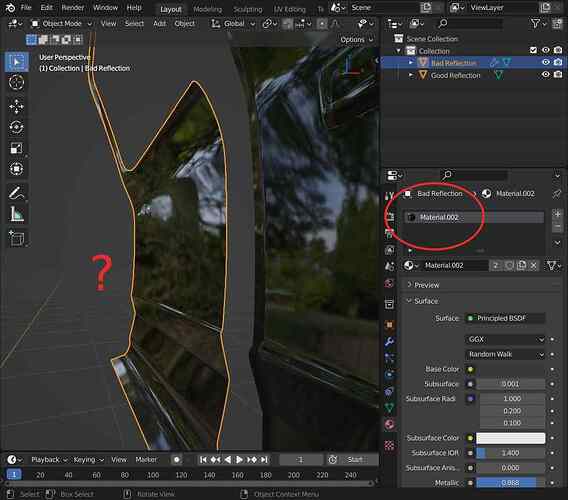Add a material slot with plus

557,214
